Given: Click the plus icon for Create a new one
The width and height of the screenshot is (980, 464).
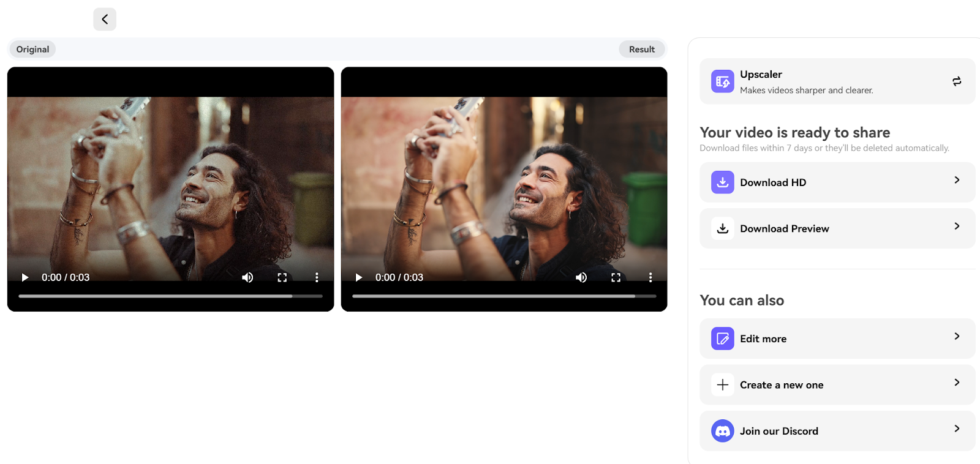Looking at the screenshot, I should (723, 384).
